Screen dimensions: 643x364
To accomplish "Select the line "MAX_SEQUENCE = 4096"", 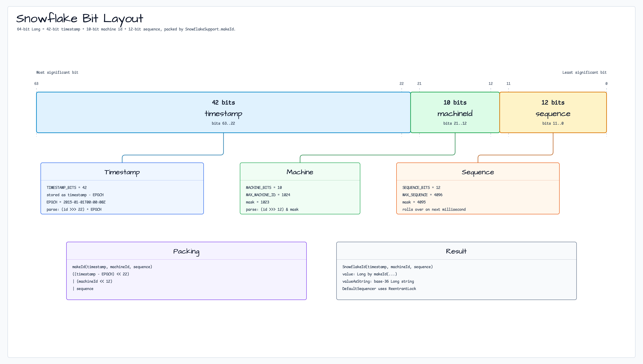I will click(x=422, y=195).
